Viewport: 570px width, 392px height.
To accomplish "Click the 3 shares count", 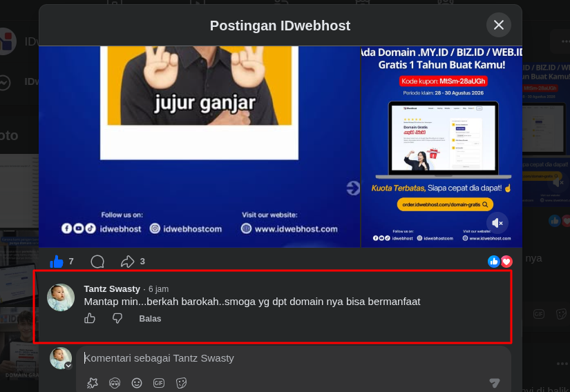I will (x=142, y=262).
